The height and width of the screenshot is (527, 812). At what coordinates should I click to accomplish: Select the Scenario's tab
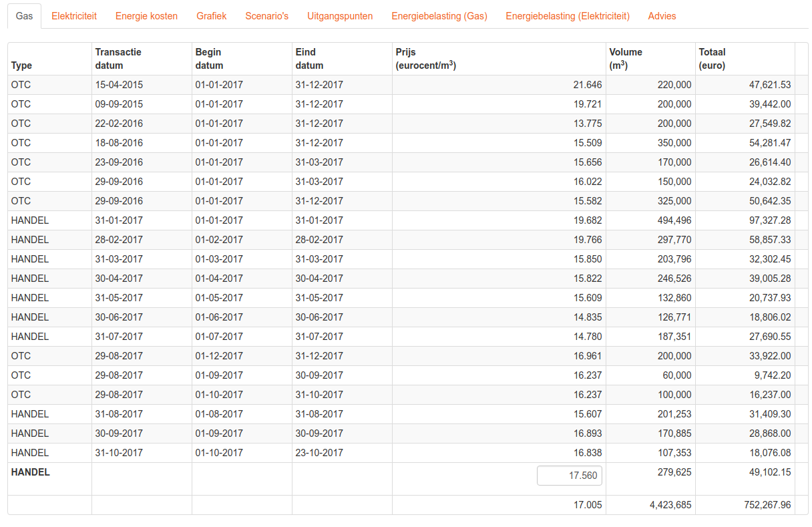(266, 16)
